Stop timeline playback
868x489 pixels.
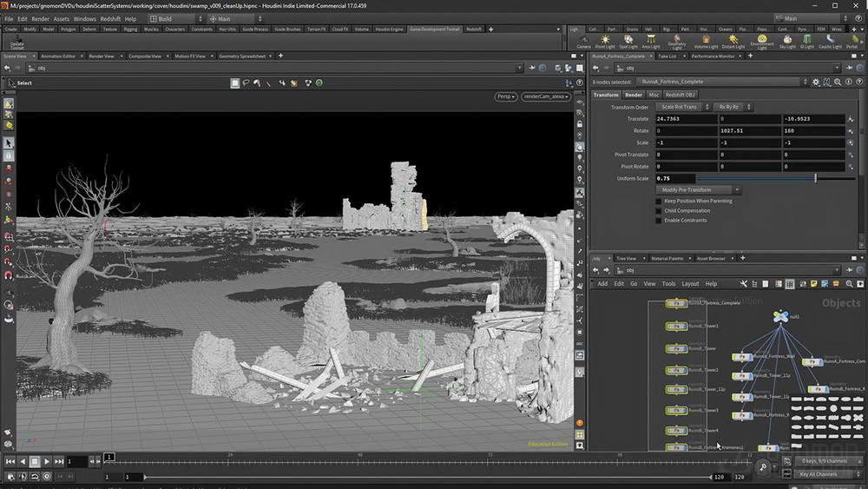pos(35,460)
